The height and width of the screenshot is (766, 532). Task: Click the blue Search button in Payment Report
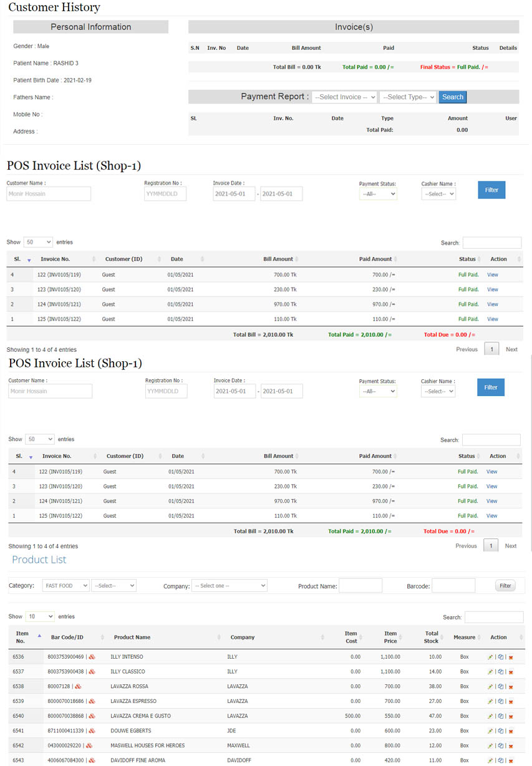[452, 97]
